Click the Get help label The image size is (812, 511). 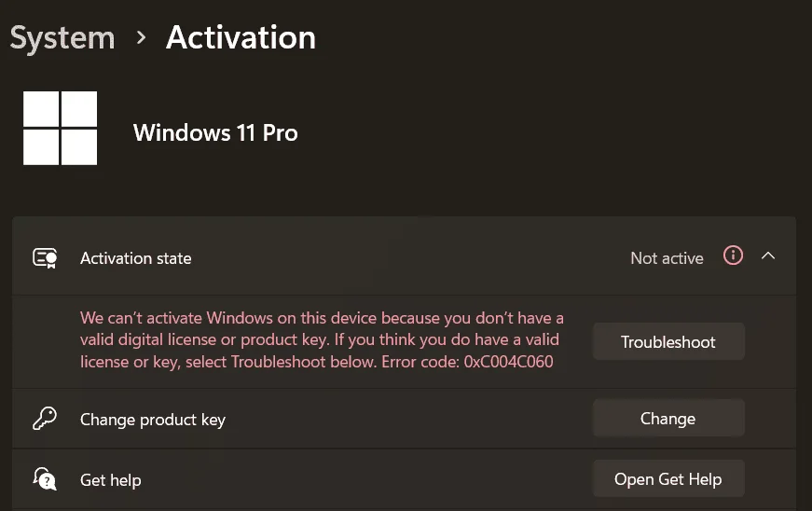click(111, 480)
